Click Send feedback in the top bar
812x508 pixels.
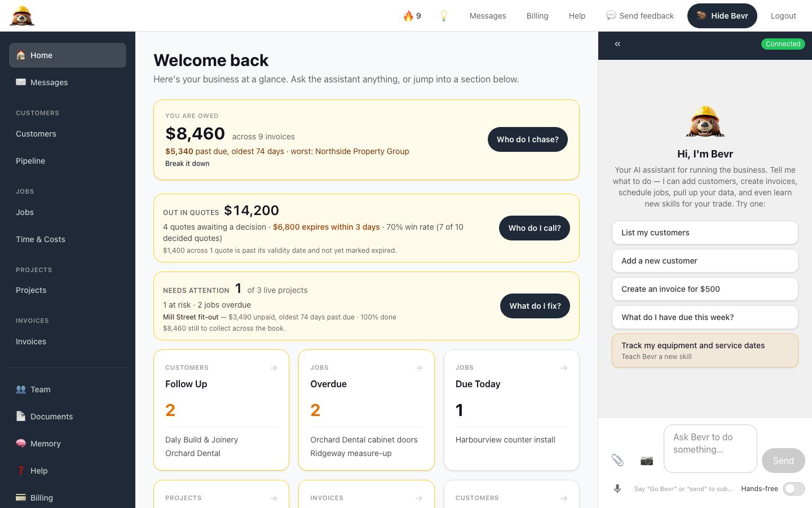tap(640, 16)
